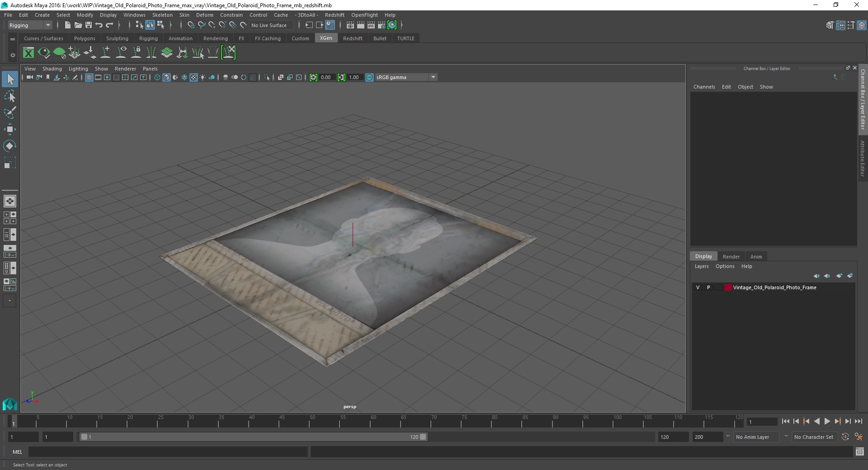Open the No Anim Layer dropdown
The height and width of the screenshot is (470, 868).
click(756, 437)
